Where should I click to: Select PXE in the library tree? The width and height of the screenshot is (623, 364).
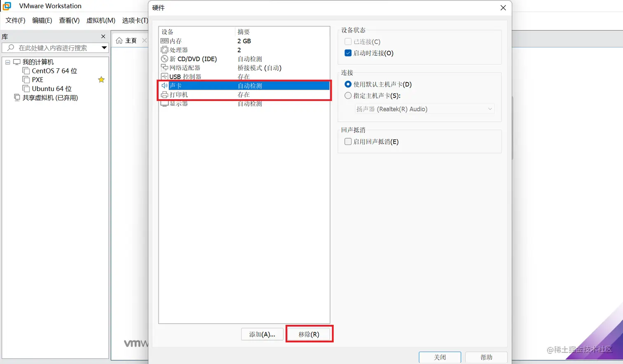pyautogui.click(x=37, y=79)
